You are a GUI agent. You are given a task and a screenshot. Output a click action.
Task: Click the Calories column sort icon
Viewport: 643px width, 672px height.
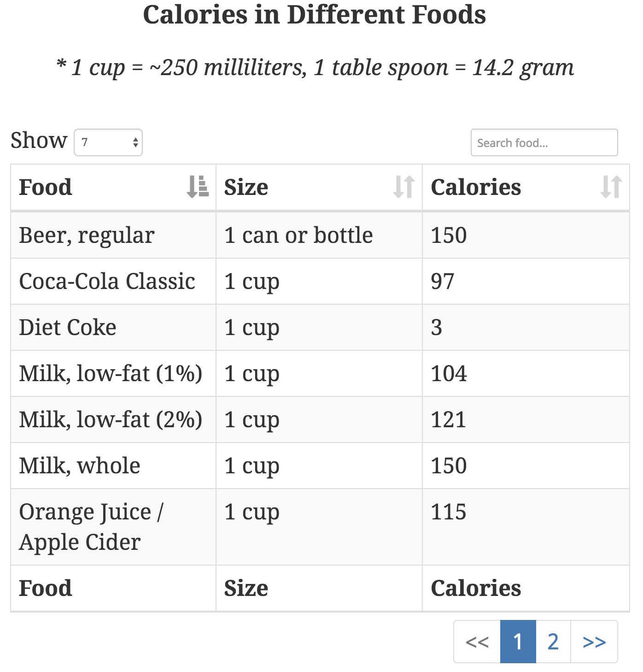[611, 187]
